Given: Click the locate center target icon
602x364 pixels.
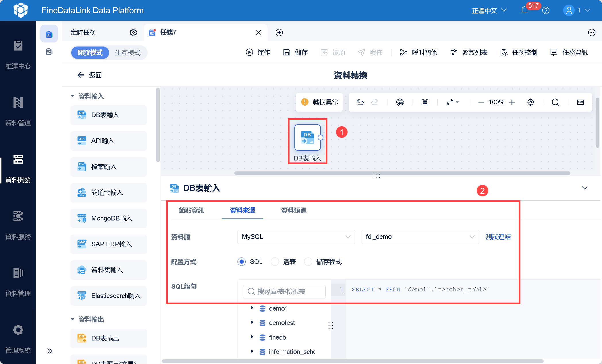Looking at the screenshot, I should tap(530, 102).
